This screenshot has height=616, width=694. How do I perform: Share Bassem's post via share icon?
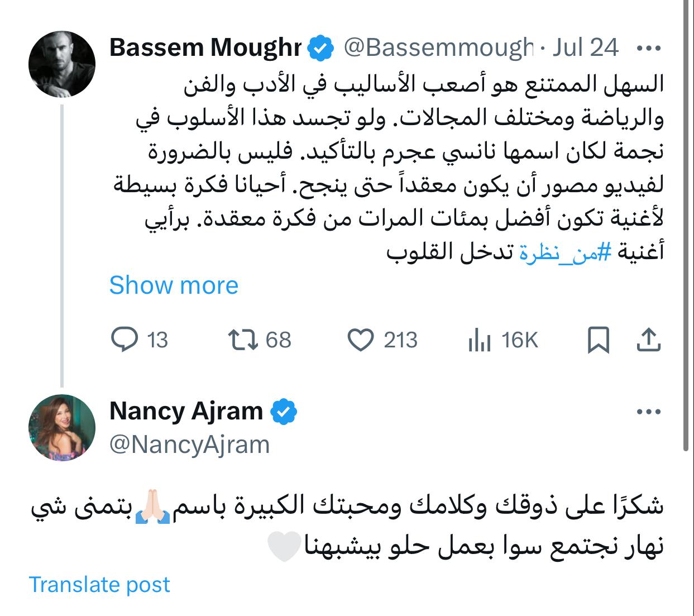[648, 340]
